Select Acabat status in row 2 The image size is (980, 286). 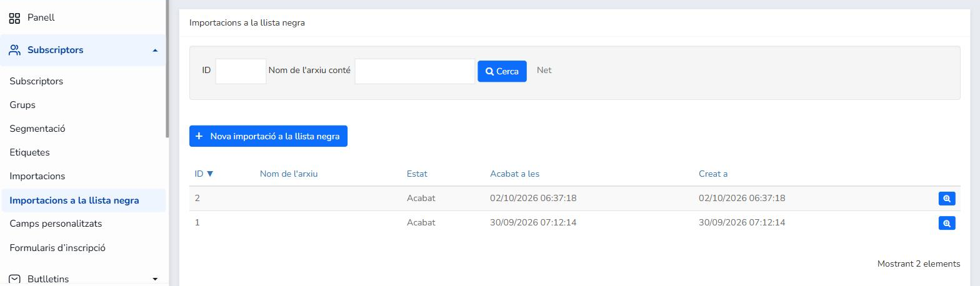click(x=421, y=198)
